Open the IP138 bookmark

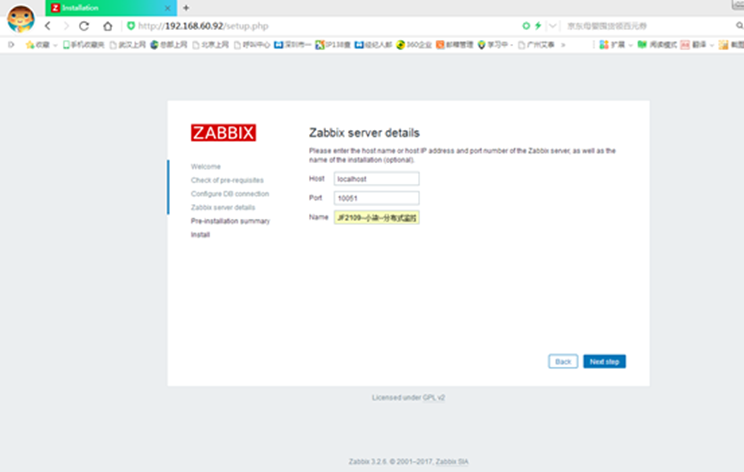[x=333, y=45]
